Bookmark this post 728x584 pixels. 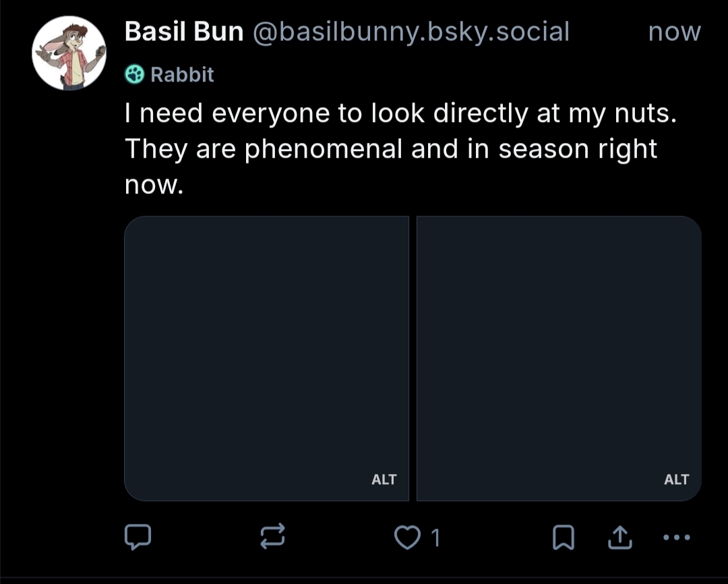tap(562, 537)
